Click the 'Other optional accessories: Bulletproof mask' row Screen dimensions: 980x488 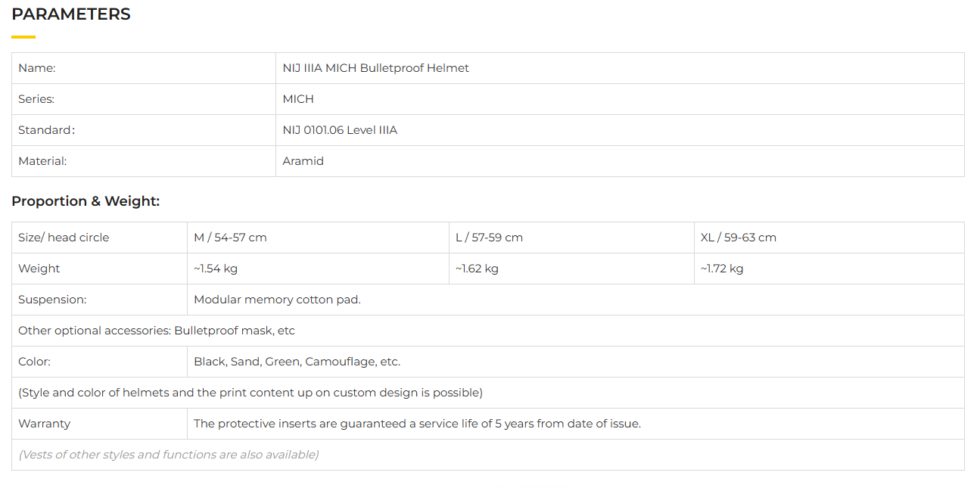157,331
